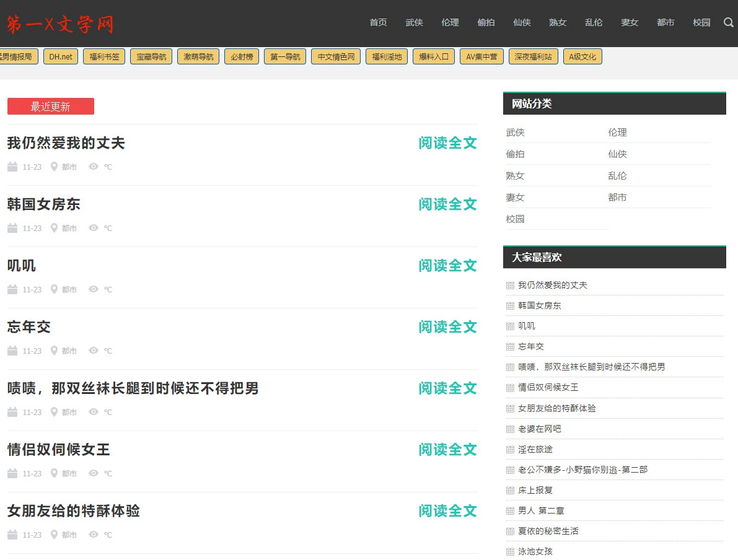This screenshot has width=738, height=560.
Task: Select 都市 in the 网站分类 sidebar
Action: coord(617,198)
